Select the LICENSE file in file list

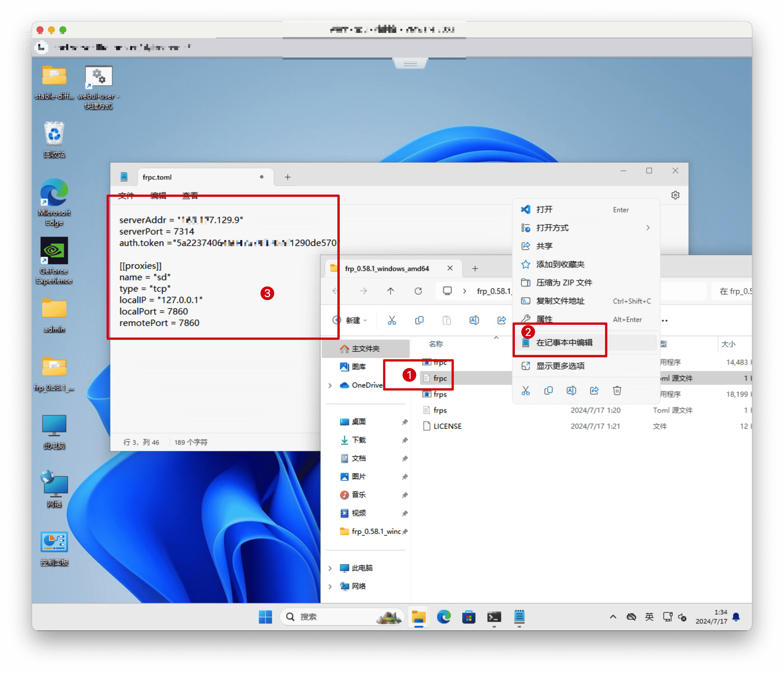[447, 426]
